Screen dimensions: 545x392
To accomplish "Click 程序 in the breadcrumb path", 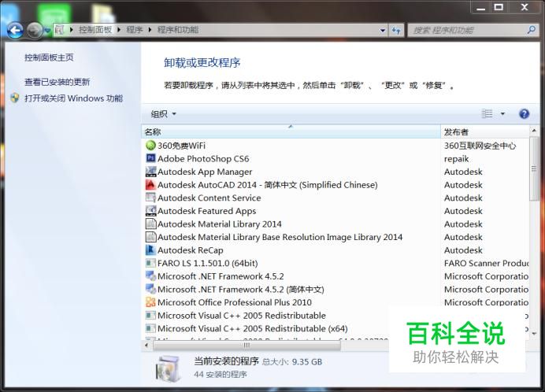I will coord(135,30).
